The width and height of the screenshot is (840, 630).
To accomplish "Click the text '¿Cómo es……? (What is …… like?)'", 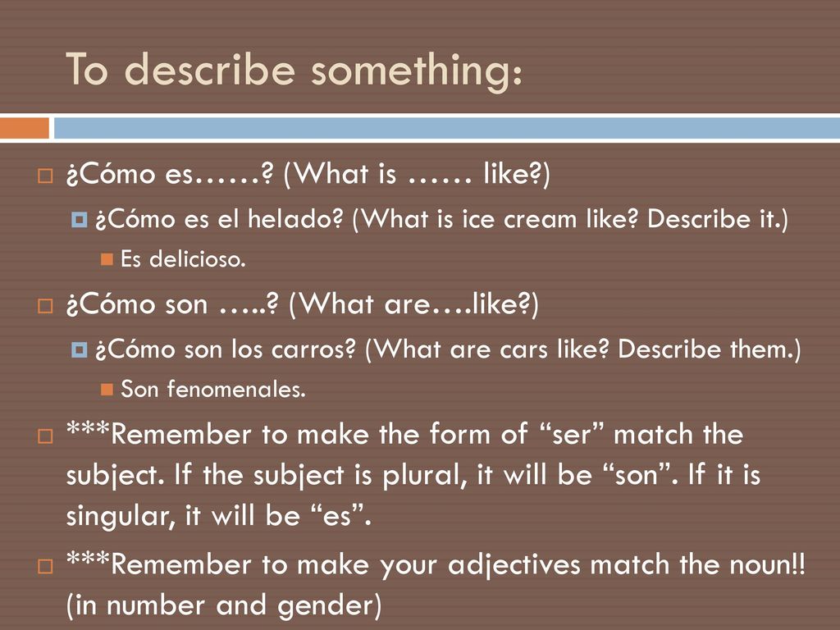I will [x=308, y=174].
